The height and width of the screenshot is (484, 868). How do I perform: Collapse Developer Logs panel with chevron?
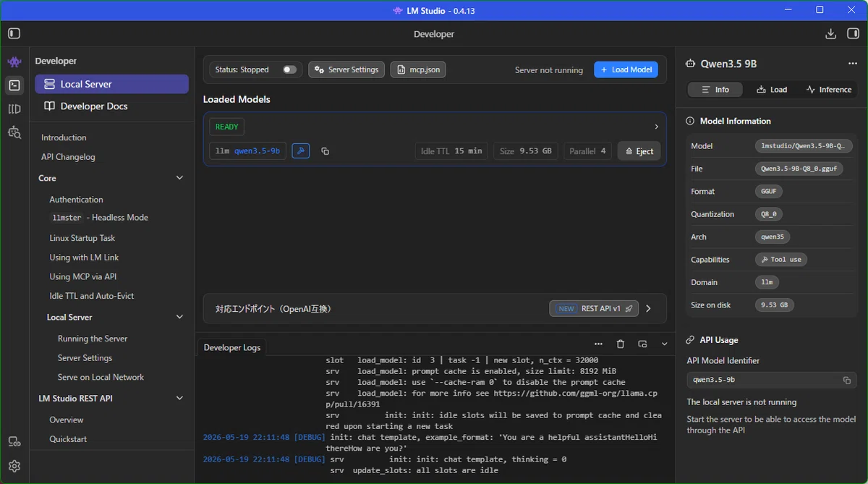pyautogui.click(x=664, y=344)
